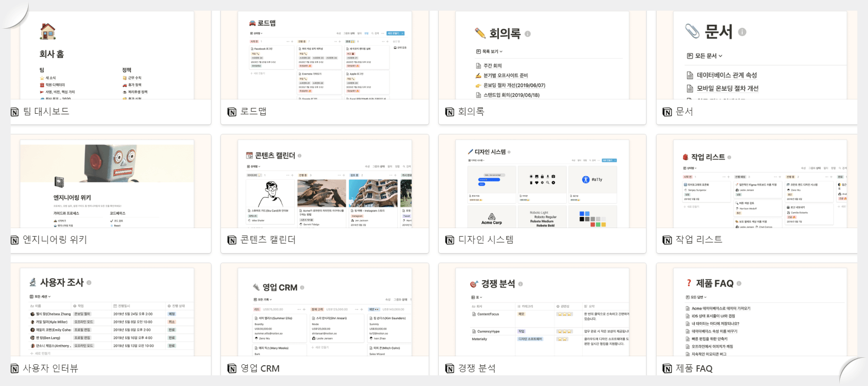Click the info icon after the 회의록 heading
This screenshot has height=386, width=868.
tap(527, 33)
